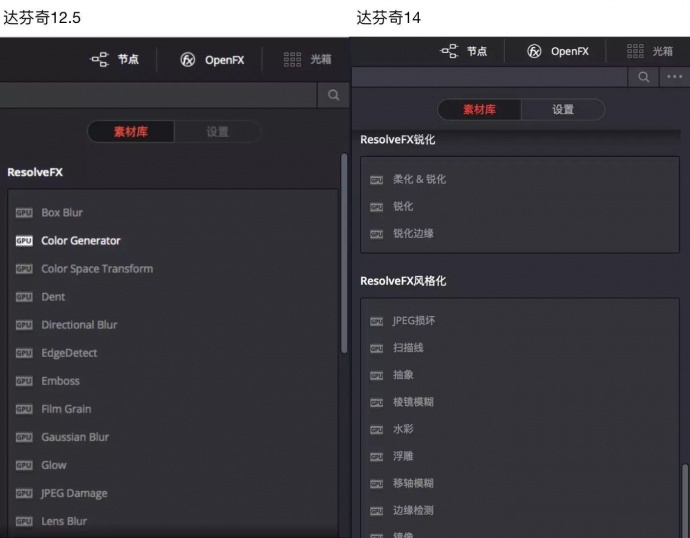
Task: Click GPU icon beside Gaussian Blur
Action: click(x=24, y=437)
